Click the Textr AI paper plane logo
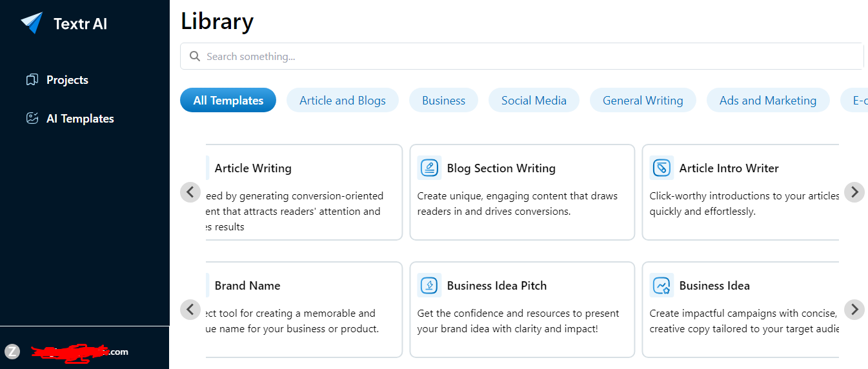Screen dimensions: 868x369 click(x=32, y=23)
